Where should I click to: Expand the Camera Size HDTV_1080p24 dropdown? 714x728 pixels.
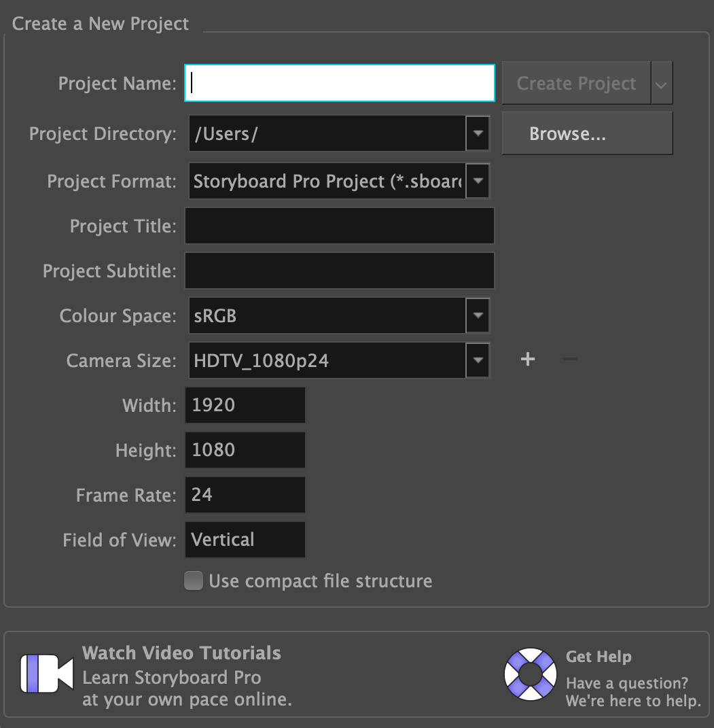point(478,360)
